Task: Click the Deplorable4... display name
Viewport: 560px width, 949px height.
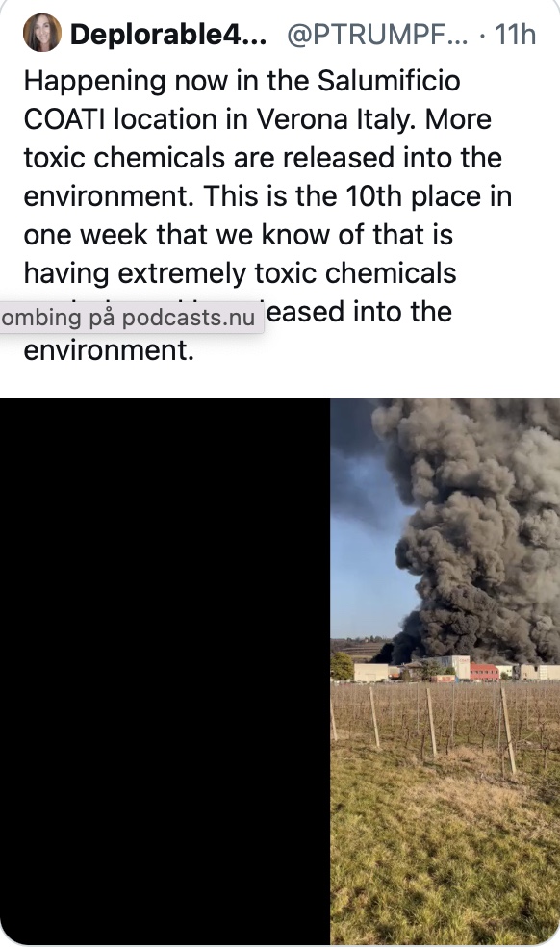Action: click(168, 35)
